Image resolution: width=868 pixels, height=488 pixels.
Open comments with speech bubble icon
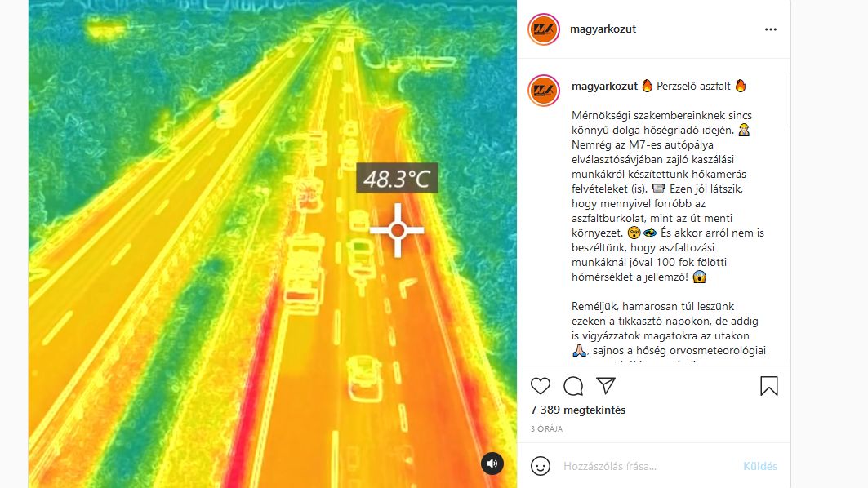coord(573,386)
